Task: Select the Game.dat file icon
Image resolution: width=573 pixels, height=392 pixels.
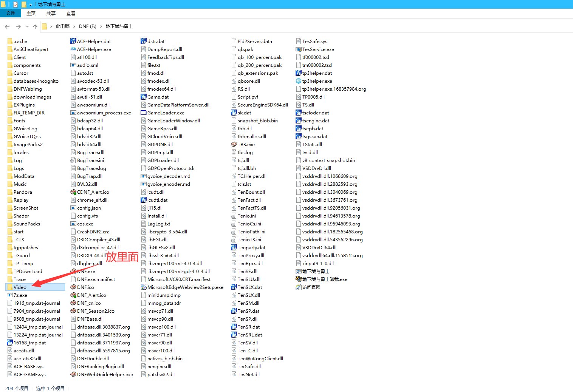Action: tap(144, 97)
